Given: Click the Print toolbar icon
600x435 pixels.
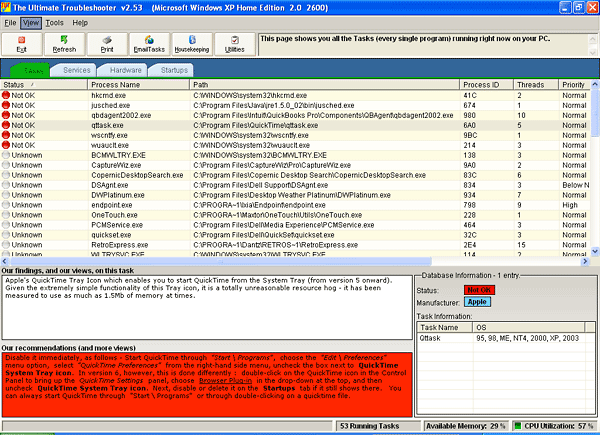Looking at the screenshot, I should click(107, 44).
